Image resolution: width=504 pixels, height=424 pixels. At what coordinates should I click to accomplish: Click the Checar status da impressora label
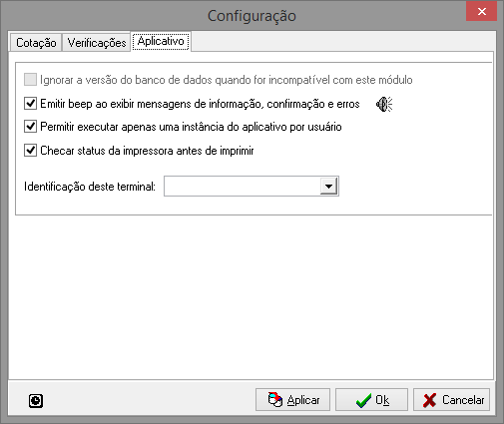(x=147, y=151)
